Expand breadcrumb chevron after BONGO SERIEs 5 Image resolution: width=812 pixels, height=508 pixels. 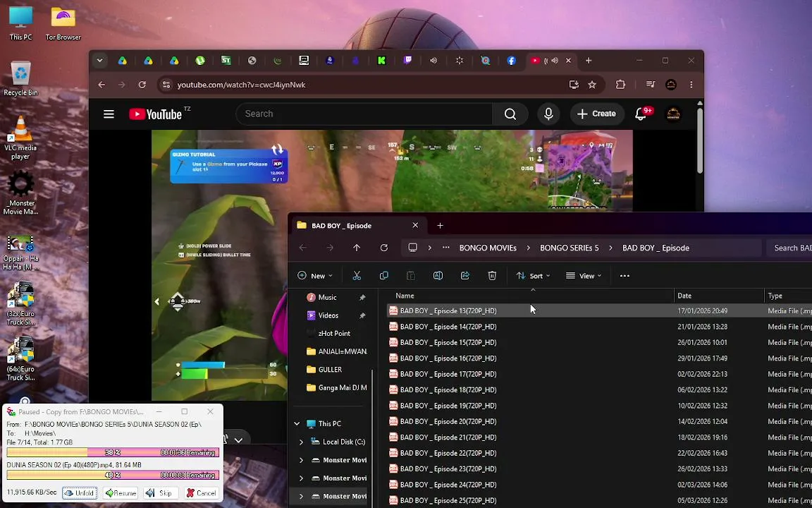[x=610, y=248]
